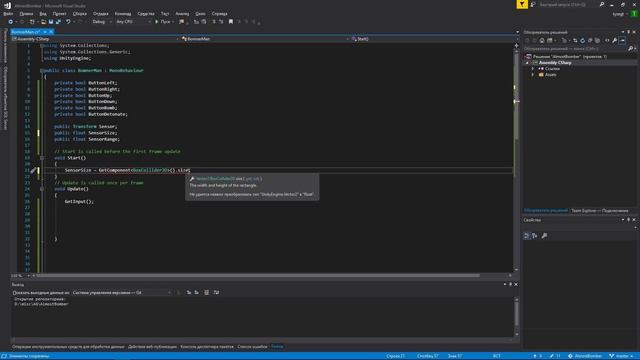Screen dimensions: 640x360
Task: Click the Refresh icon in Solution Explorer toolbar
Action: [582, 40]
